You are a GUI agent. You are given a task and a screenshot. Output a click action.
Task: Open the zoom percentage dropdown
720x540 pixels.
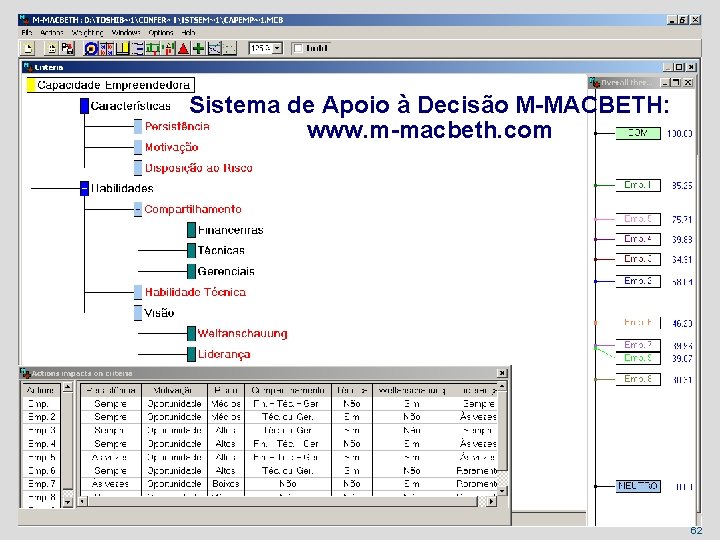[277, 48]
